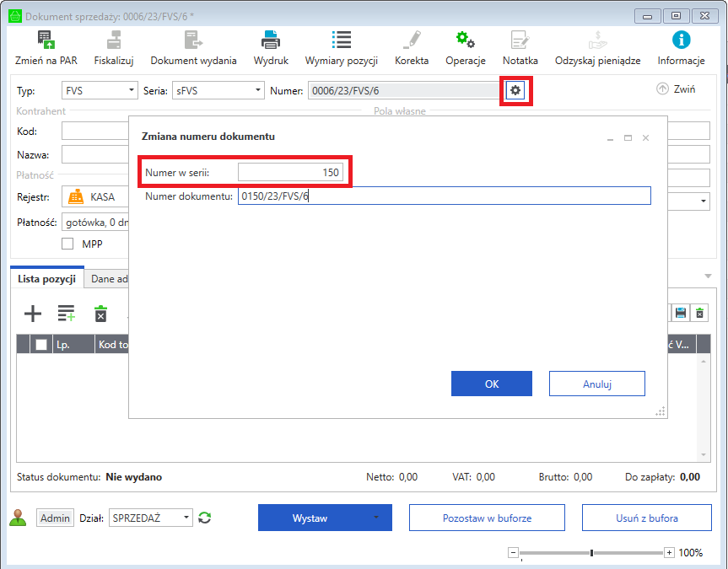Click the Operacje gears icon
The height and width of the screenshot is (569, 728).
point(465,40)
